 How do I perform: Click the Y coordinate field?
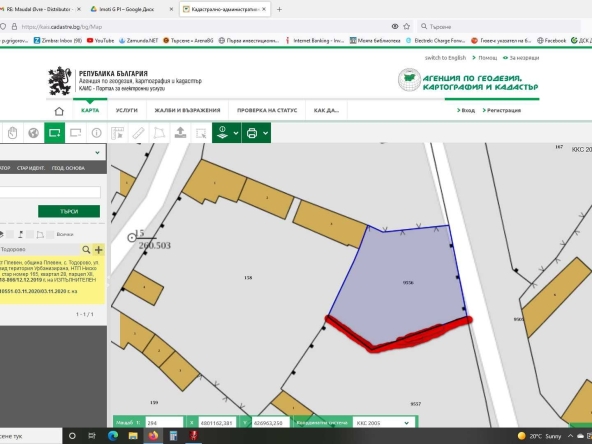pyautogui.click(x=270, y=423)
